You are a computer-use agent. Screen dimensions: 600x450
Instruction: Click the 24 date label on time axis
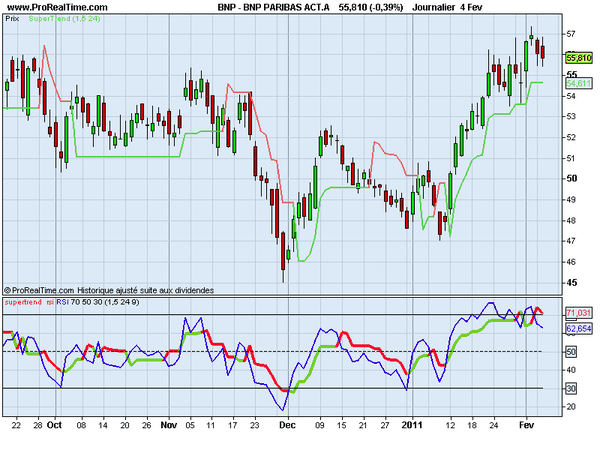tap(494, 426)
